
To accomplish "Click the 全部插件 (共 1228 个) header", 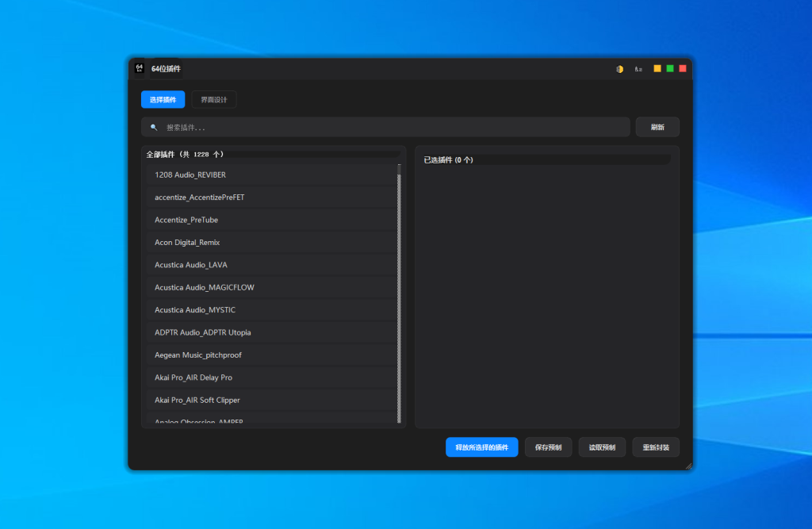I will [x=185, y=155].
